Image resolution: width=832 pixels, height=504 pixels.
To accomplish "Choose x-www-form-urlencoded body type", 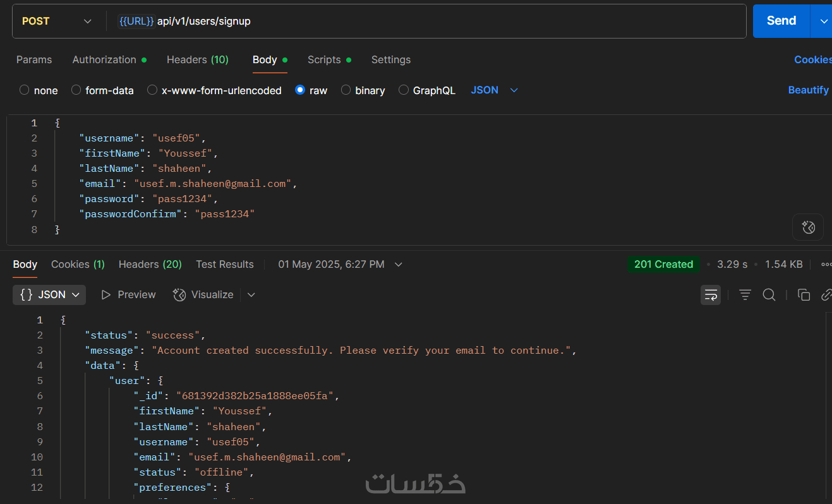I will pos(214,90).
